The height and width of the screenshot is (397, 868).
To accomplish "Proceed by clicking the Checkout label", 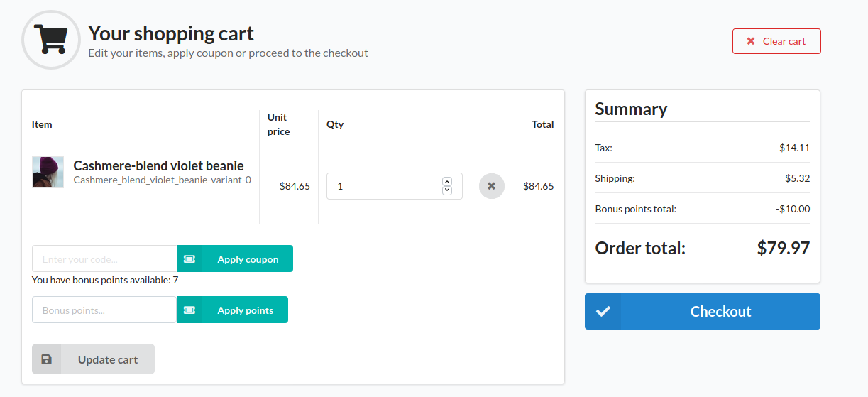I will tap(720, 312).
